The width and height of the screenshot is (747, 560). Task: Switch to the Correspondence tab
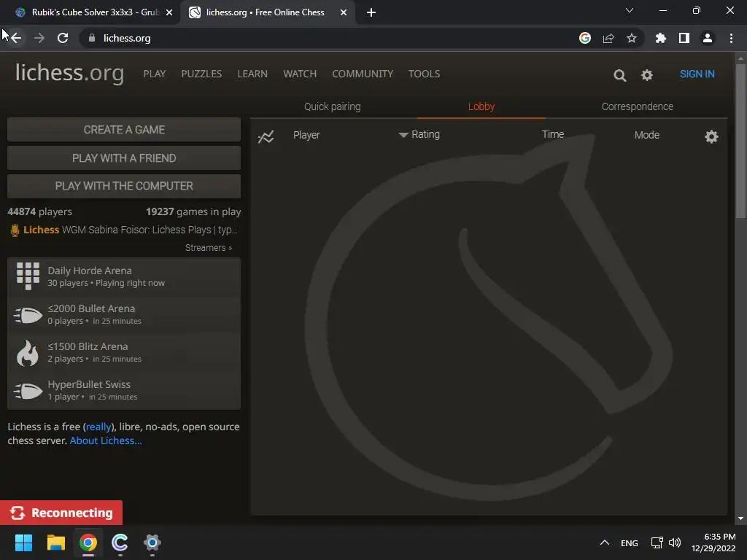click(x=638, y=106)
